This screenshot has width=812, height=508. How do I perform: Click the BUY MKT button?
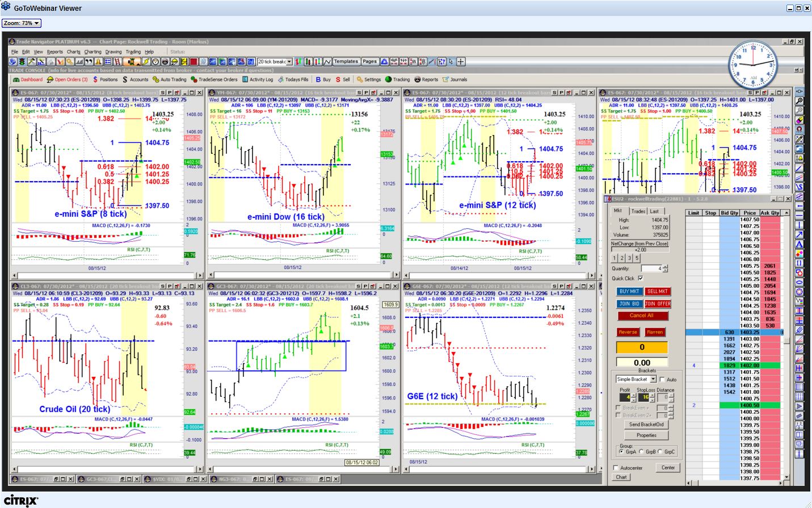point(629,291)
